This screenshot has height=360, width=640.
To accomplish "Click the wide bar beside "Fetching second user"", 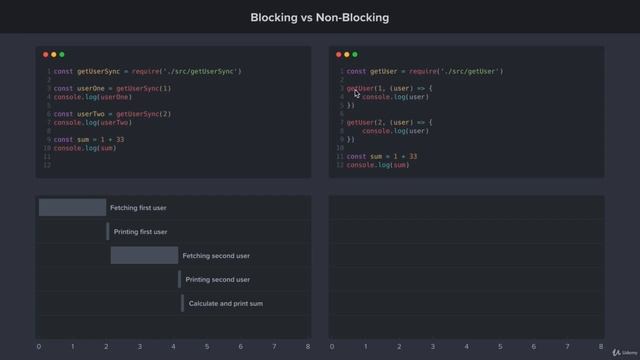I will [144, 255].
